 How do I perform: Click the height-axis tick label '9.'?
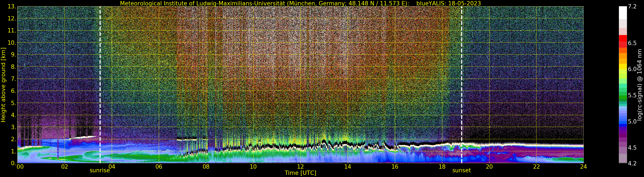point(14,55)
